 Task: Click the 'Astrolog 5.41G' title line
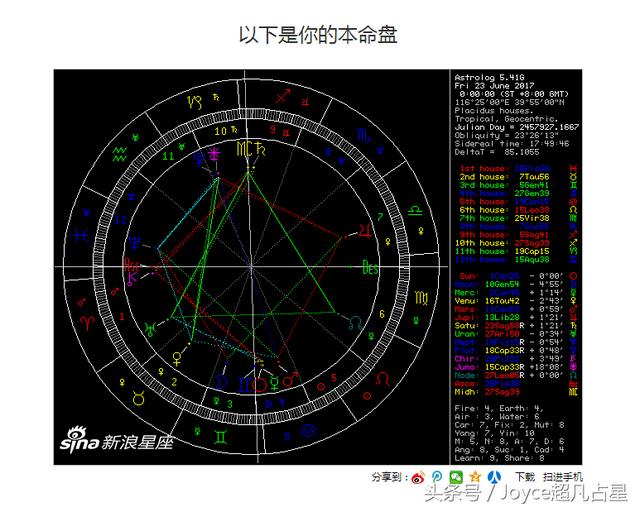[489, 78]
